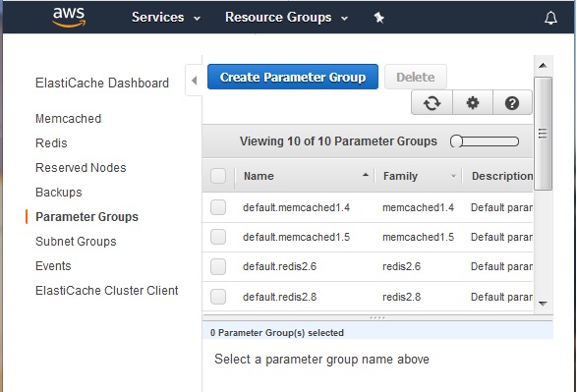Image resolution: width=577 pixels, height=392 pixels.
Task: Go to Memcached section
Action: point(69,119)
